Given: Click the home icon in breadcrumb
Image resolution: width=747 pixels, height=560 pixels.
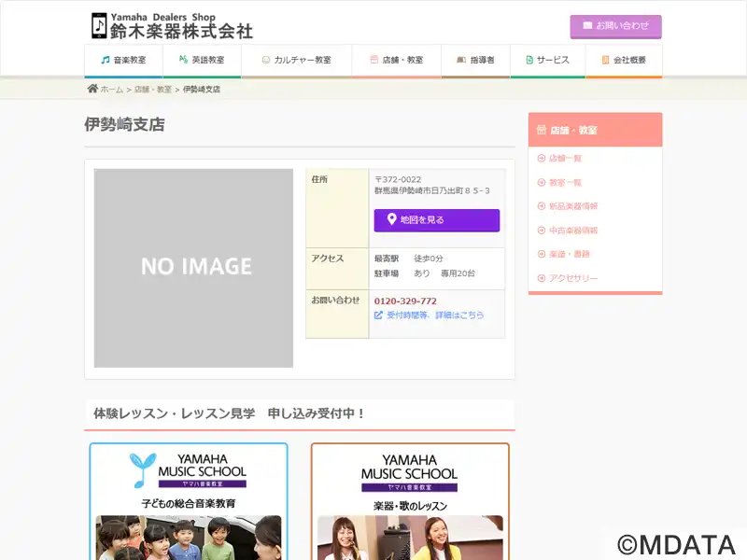Looking at the screenshot, I should click(92, 89).
